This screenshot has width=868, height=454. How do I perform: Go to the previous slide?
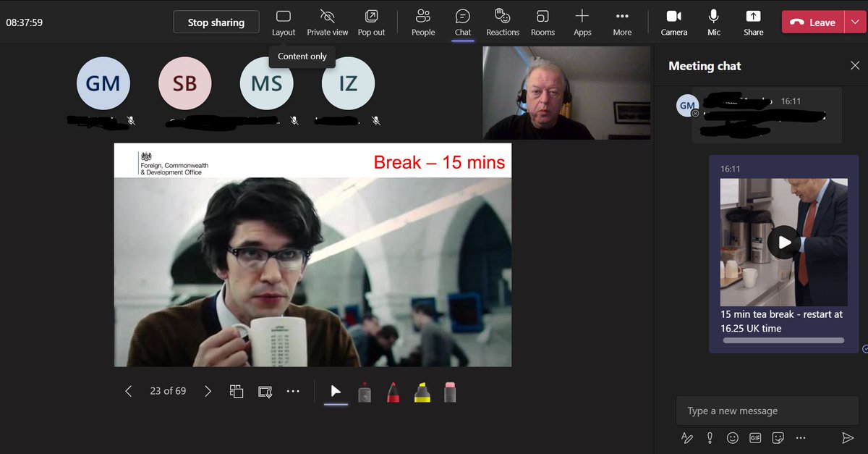129,391
